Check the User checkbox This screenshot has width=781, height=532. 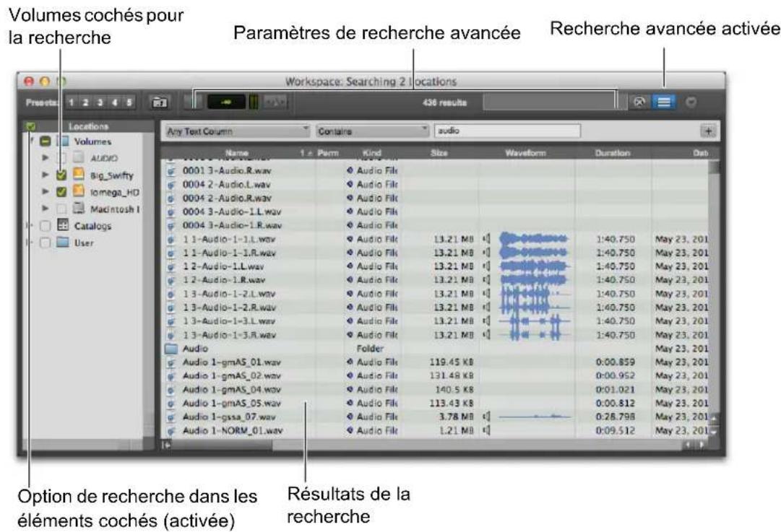pos(46,243)
